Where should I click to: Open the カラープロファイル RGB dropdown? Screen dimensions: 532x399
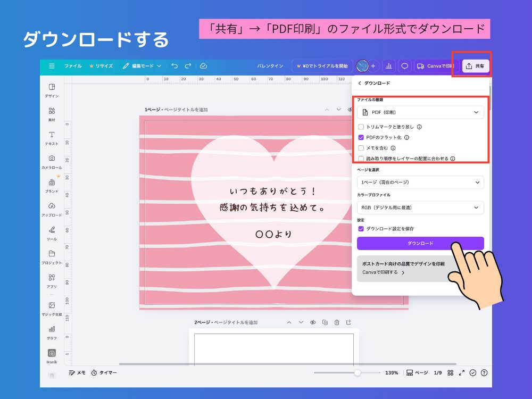pos(420,207)
